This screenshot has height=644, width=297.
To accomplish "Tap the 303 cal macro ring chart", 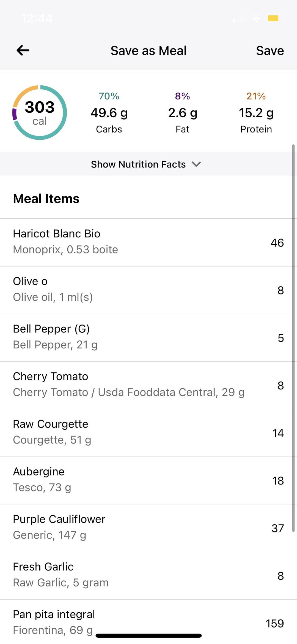I will point(40,113).
